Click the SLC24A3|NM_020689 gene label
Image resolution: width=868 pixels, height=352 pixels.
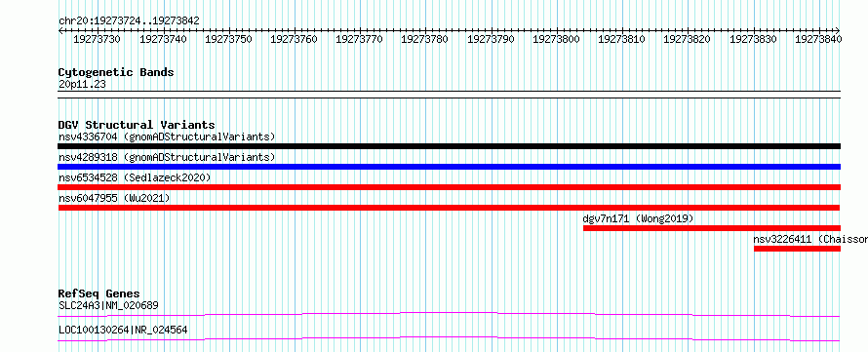pos(109,305)
